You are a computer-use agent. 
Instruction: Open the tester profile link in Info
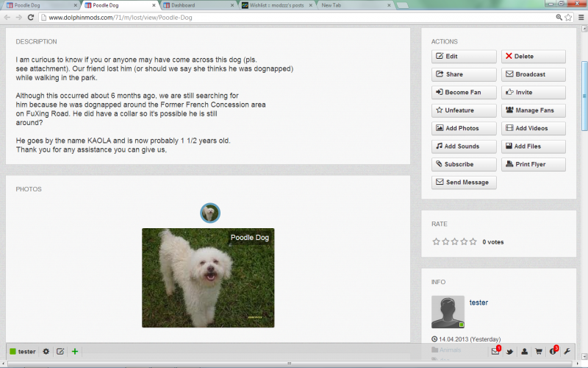[478, 302]
